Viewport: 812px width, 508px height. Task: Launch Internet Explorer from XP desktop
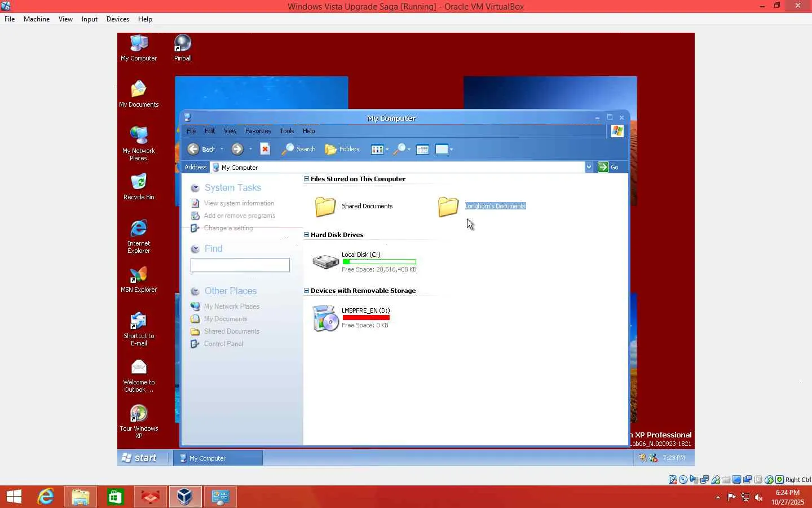pos(139,237)
